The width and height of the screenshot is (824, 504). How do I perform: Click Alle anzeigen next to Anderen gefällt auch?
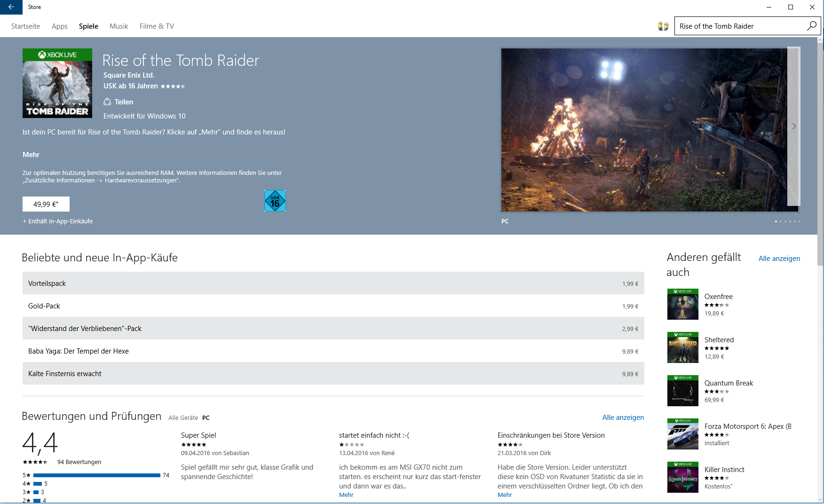pos(779,259)
